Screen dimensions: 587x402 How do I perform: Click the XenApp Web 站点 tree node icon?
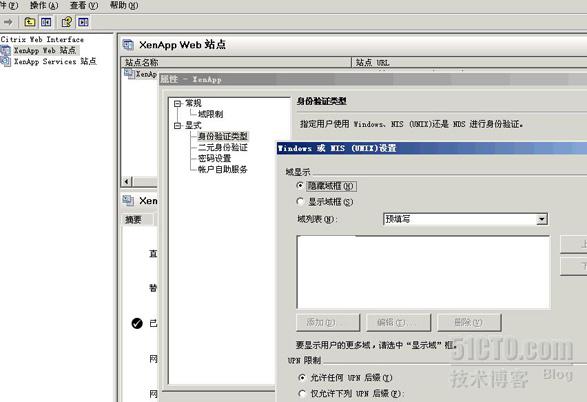point(6,50)
